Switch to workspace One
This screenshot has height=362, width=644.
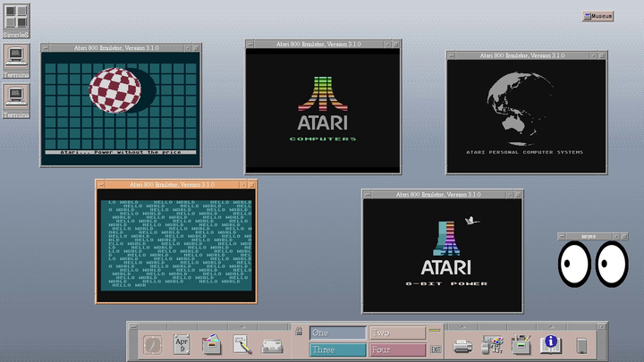click(337, 333)
